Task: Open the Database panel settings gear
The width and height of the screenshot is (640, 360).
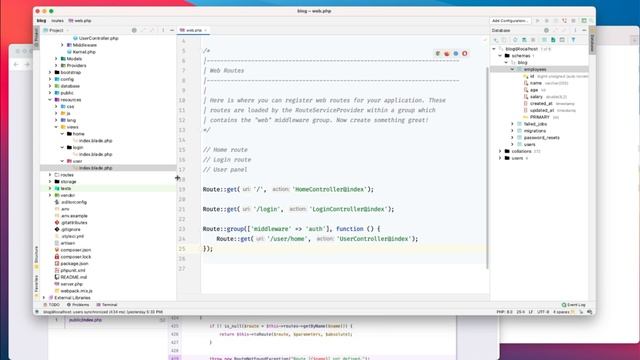Action: (546, 30)
